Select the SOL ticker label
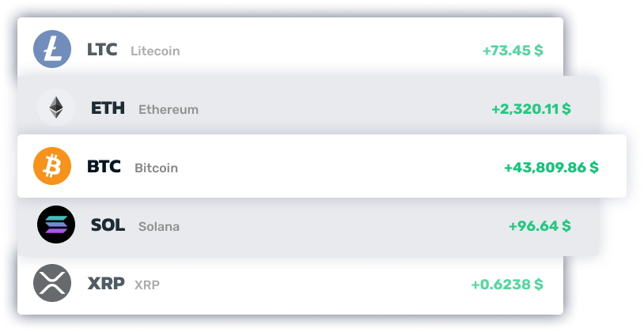 click(108, 225)
